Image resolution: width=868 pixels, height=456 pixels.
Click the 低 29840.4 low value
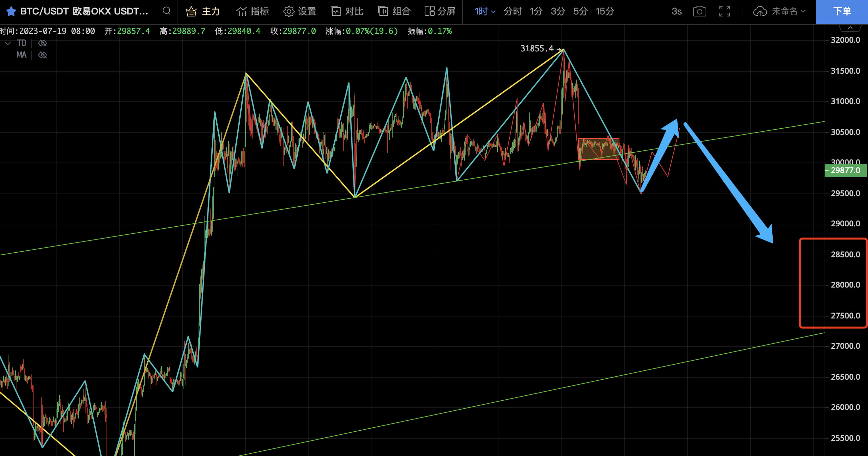(238, 31)
